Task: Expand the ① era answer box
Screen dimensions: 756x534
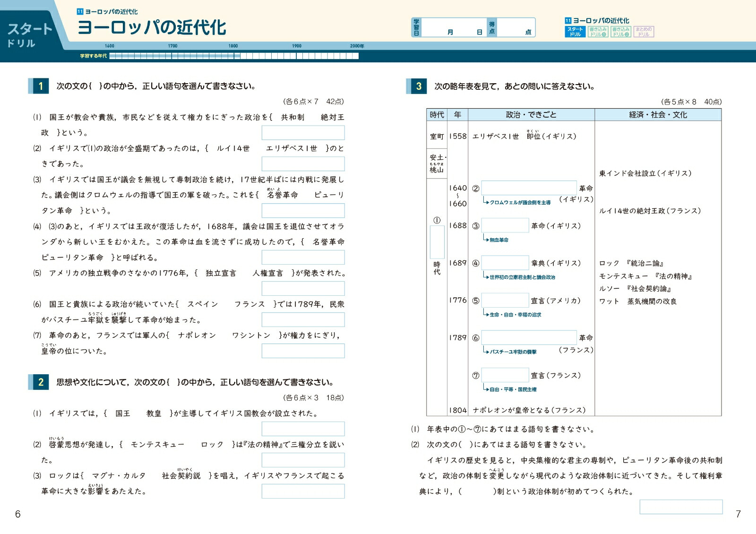Action: (x=437, y=241)
